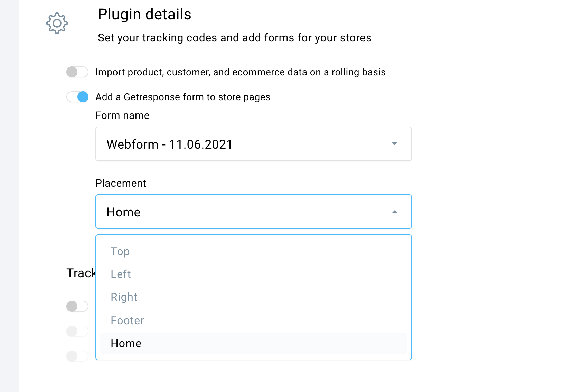Toggle the first switch under the Tracking heading

[x=77, y=306]
